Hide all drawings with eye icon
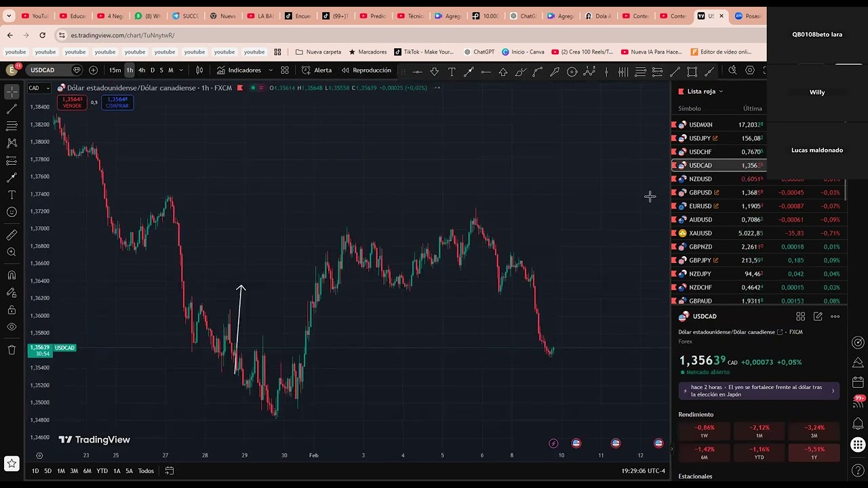The width and height of the screenshot is (868, 488). pos(12,327)
